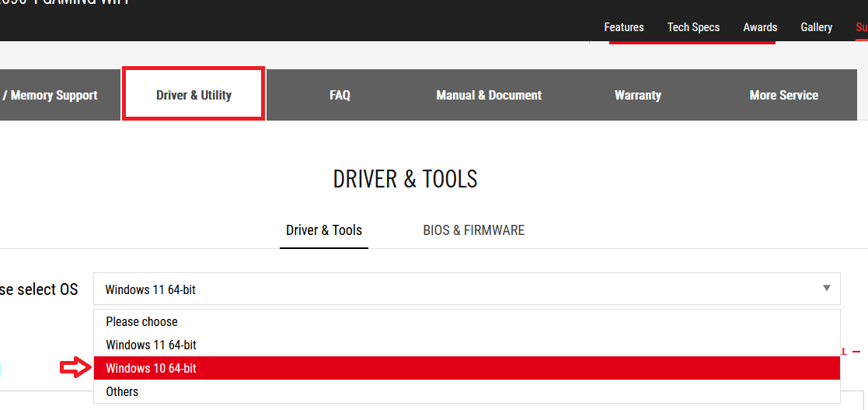Collapse the section using the red minus icon
This screenshot has width=868, height=410.
(x=856, y=352)
